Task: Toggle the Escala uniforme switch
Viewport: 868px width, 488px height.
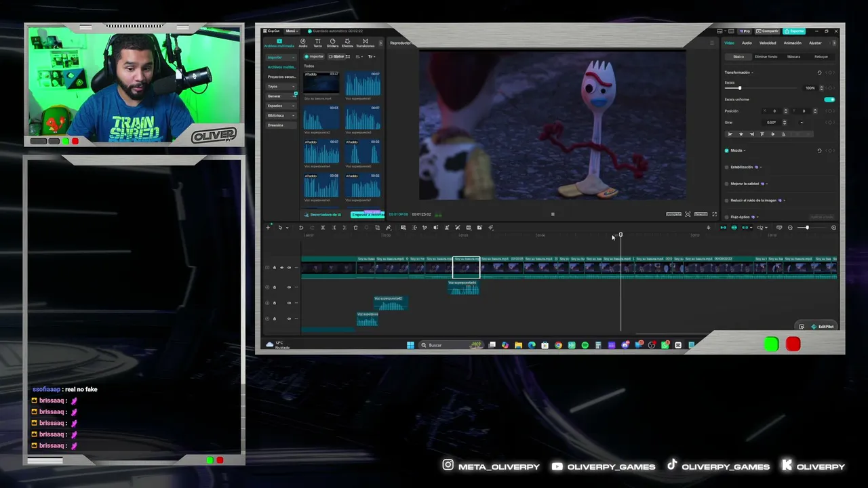Action: coord(829,100)
